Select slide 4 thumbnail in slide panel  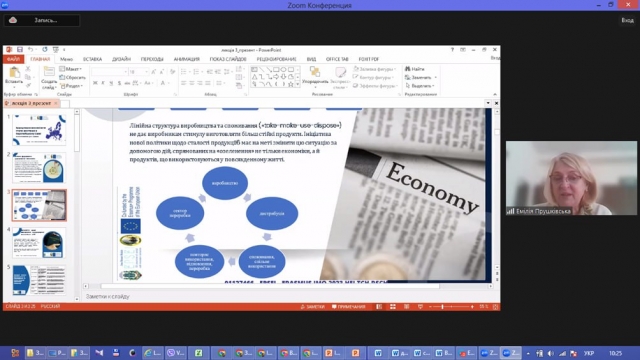[39, 243]
